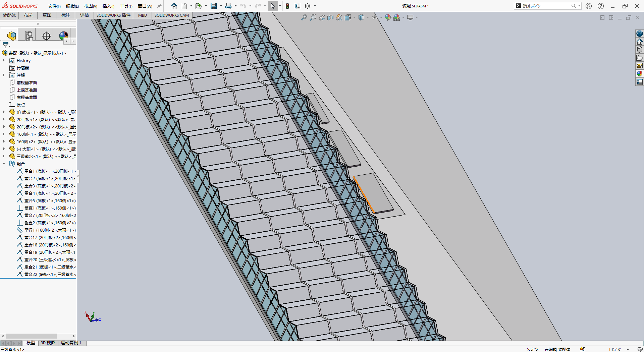
Task: Open the Help question mark icon
Action: click(x=601, y=6)
